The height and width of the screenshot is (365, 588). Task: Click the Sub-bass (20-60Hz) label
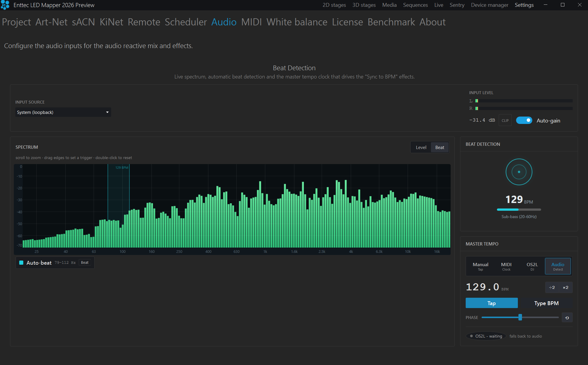[x=519, y=217]
